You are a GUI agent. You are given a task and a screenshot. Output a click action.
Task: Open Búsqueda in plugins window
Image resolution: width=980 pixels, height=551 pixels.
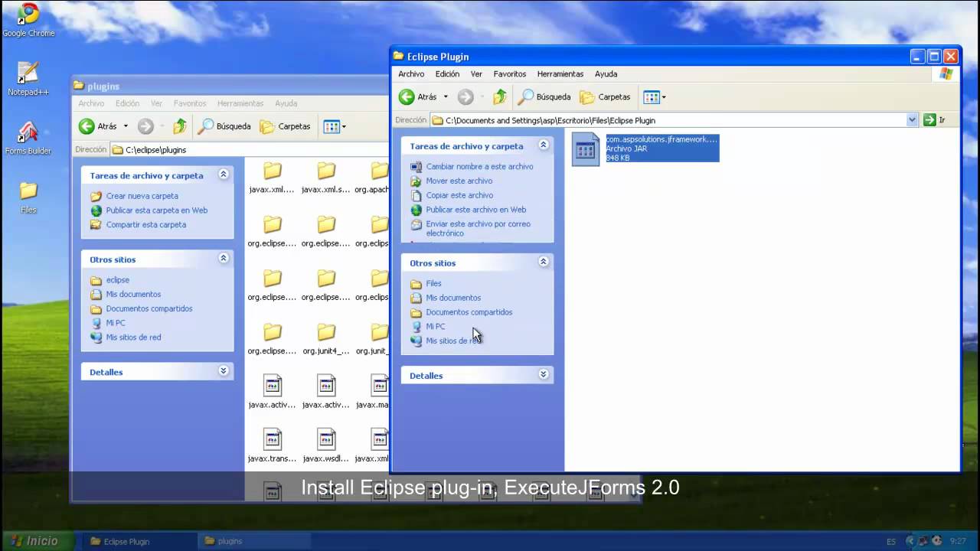point(225,126)
